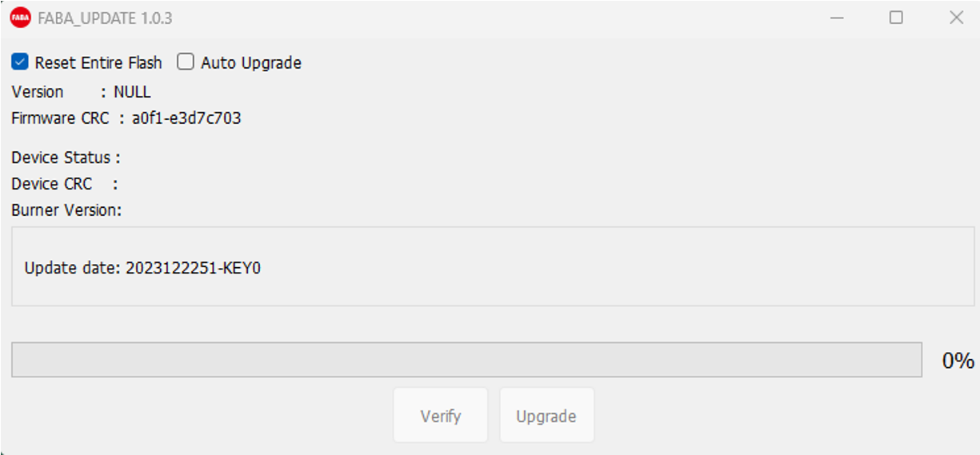Click the Firmware CRC value a0f1-e3d7c703

click(x=186, y=118)
